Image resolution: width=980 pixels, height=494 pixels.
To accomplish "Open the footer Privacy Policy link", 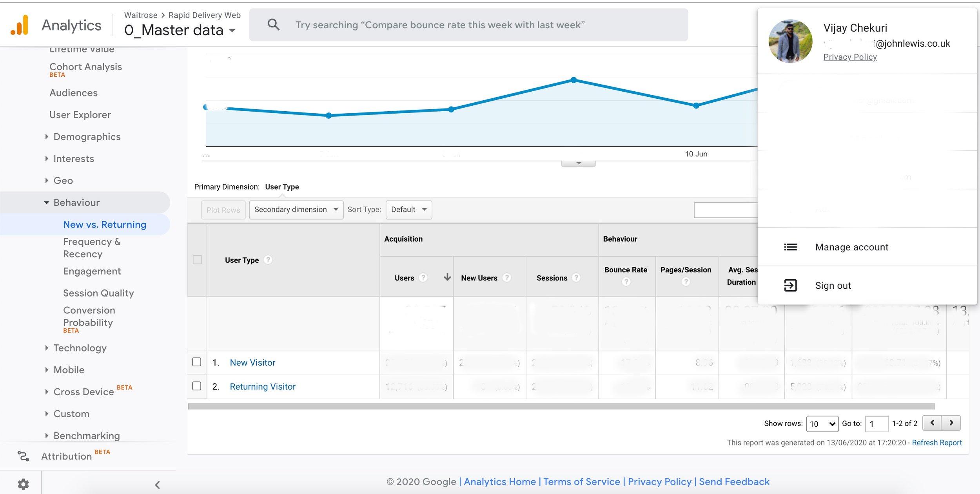I will click(660, 481).
